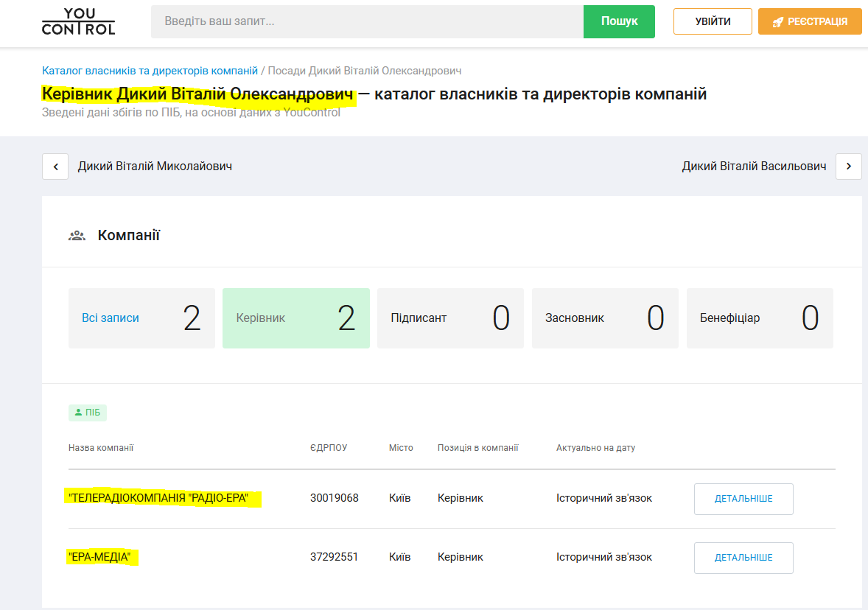Click the rocket icon on Реєстрація button

pos(778,21)
